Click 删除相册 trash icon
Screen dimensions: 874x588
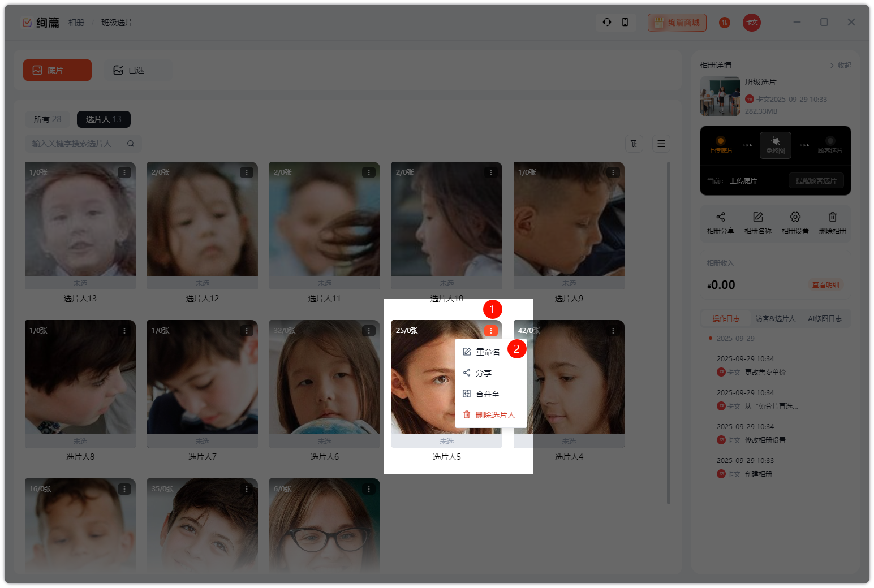click(832, 217)
